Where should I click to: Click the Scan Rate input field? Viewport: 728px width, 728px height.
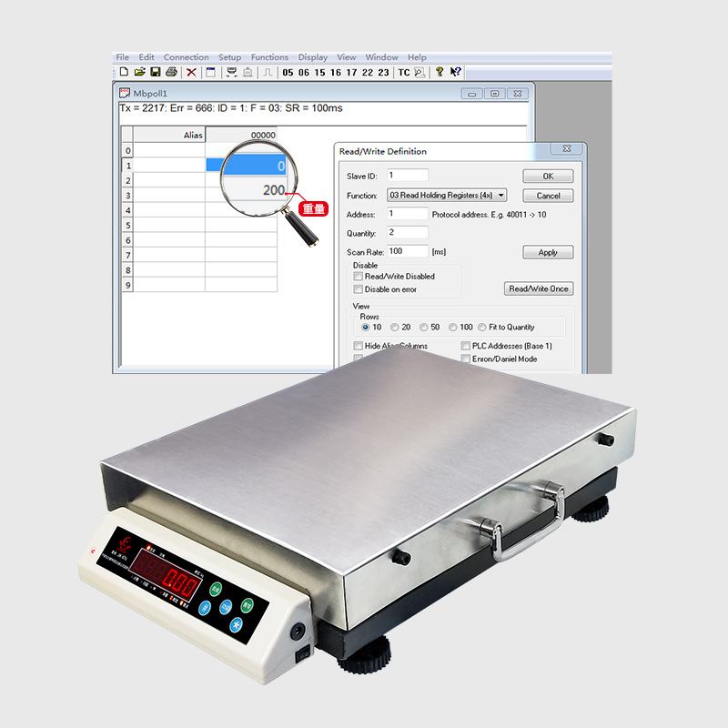(x=407, y=251)
